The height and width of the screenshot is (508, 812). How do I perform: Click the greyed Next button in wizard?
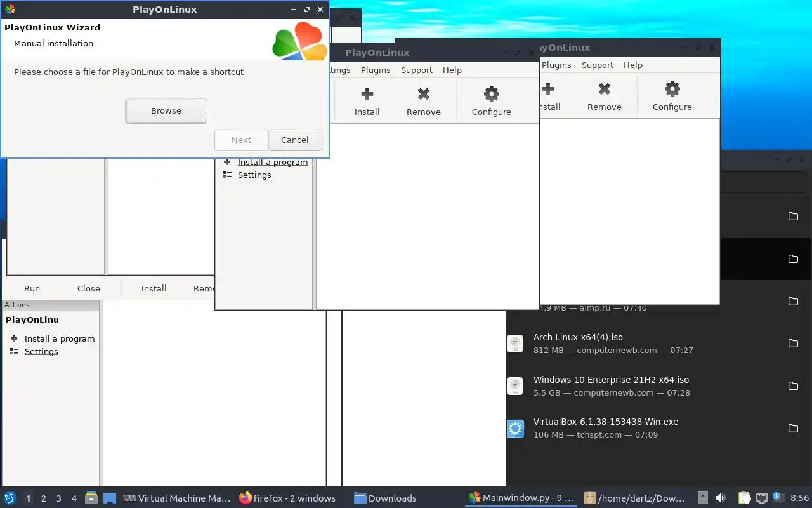pos(241,140)
